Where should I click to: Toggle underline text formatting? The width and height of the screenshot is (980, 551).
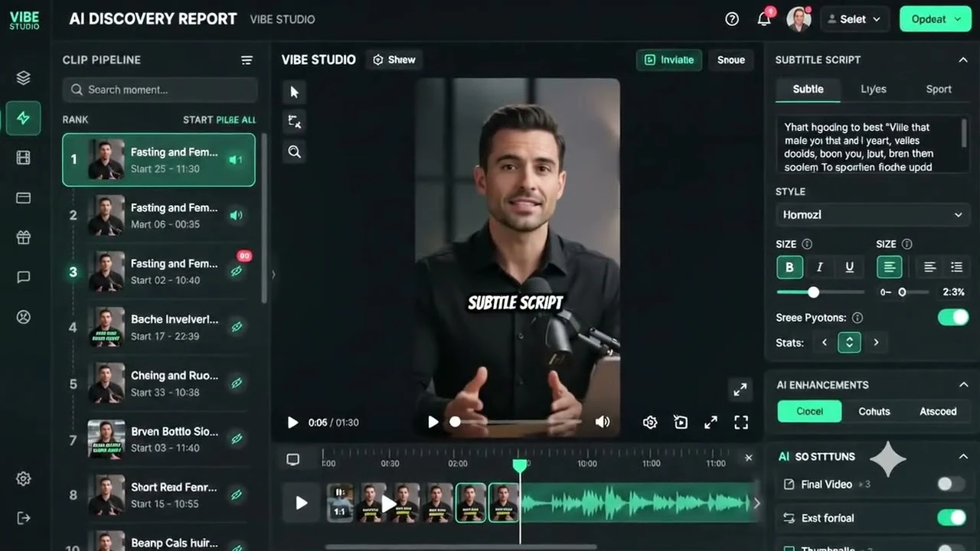point(849,267)
